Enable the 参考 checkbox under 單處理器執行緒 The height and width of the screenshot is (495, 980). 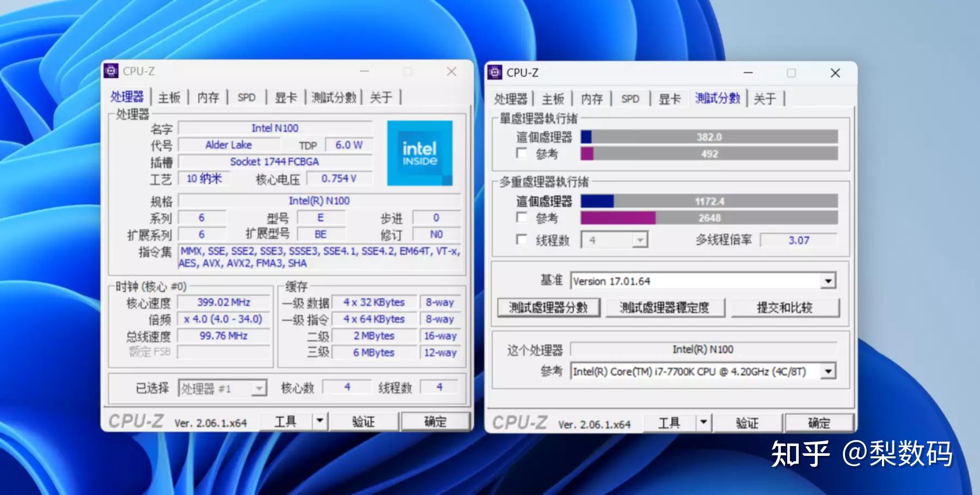pos(521,154)
